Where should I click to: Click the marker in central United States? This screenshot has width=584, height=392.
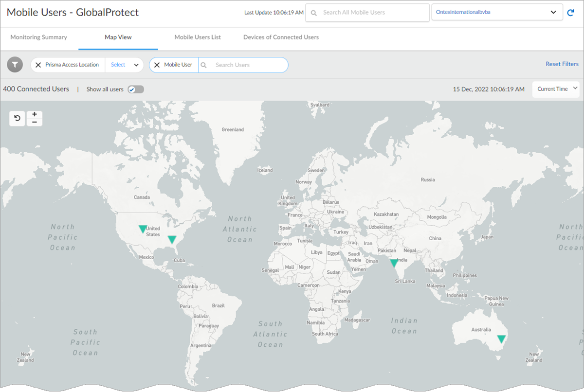click(143, 229)
